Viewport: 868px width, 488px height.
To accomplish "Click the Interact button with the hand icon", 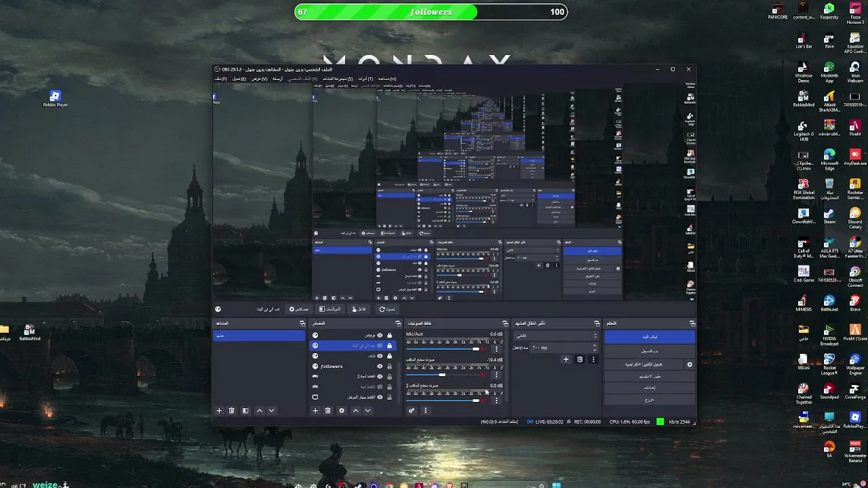I will click(x=359, y=309).
